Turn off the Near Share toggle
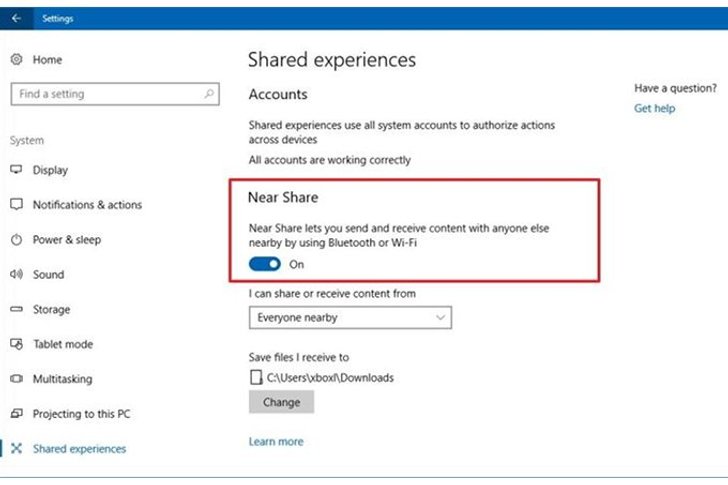 pyautogui.click(x=265, y=264)
